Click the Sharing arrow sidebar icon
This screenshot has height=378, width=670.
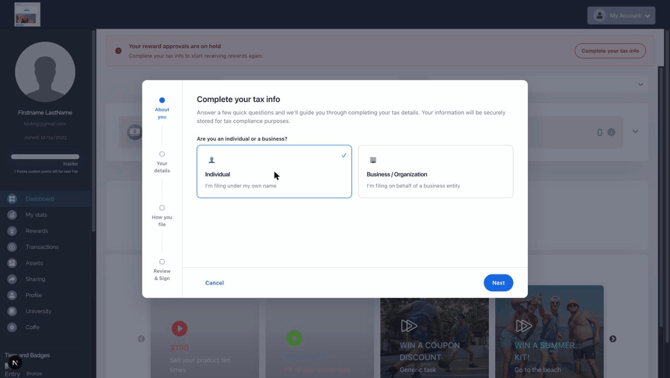(x=12, y=279)
